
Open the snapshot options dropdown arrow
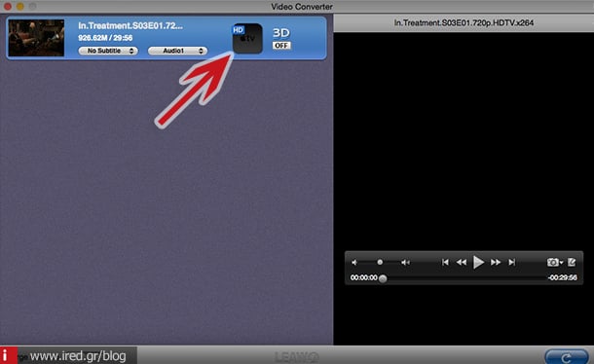click(562, 262)
